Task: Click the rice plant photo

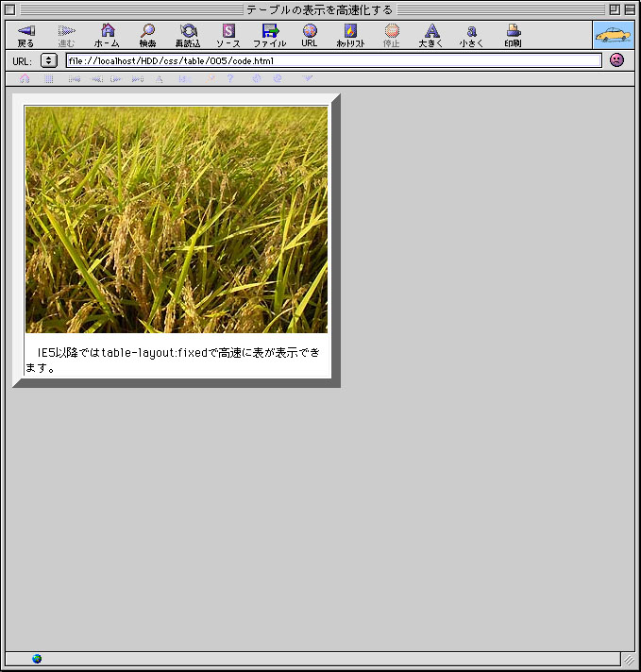Action: click(177, 219)
